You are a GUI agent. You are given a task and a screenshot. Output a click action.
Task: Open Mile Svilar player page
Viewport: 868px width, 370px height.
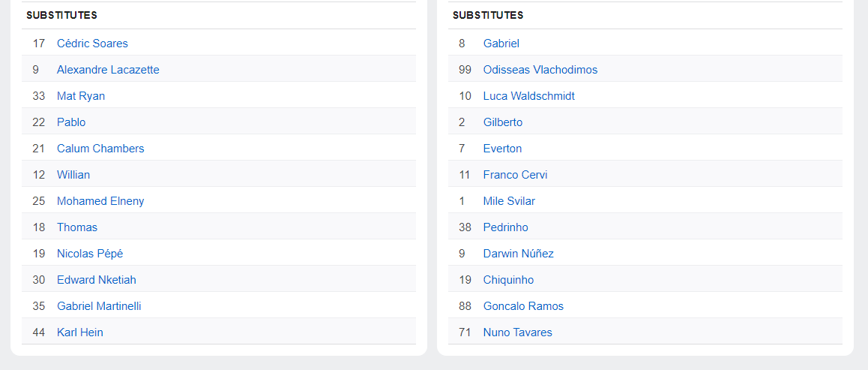[x=509, y=201]
